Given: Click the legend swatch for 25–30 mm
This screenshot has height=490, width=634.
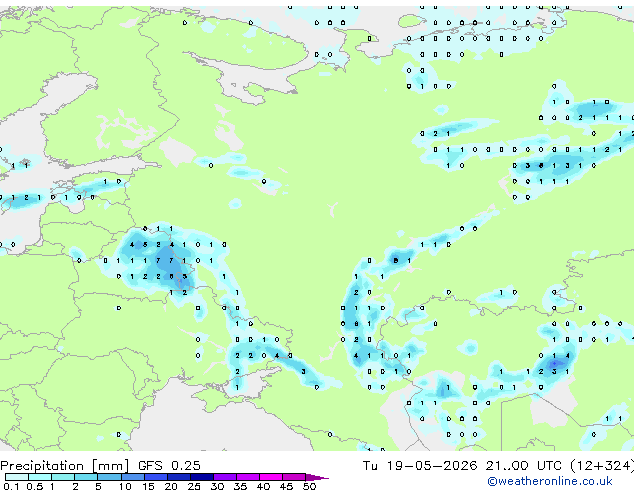Looking at the screenshot, I should point(202,477).
